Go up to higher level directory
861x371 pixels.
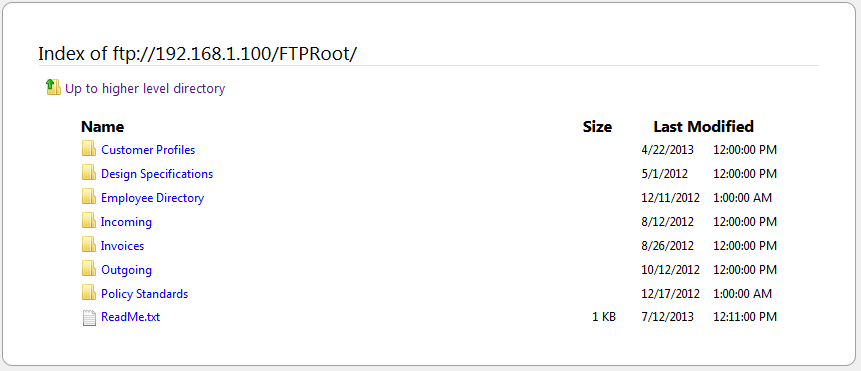[x=145, y=88]
